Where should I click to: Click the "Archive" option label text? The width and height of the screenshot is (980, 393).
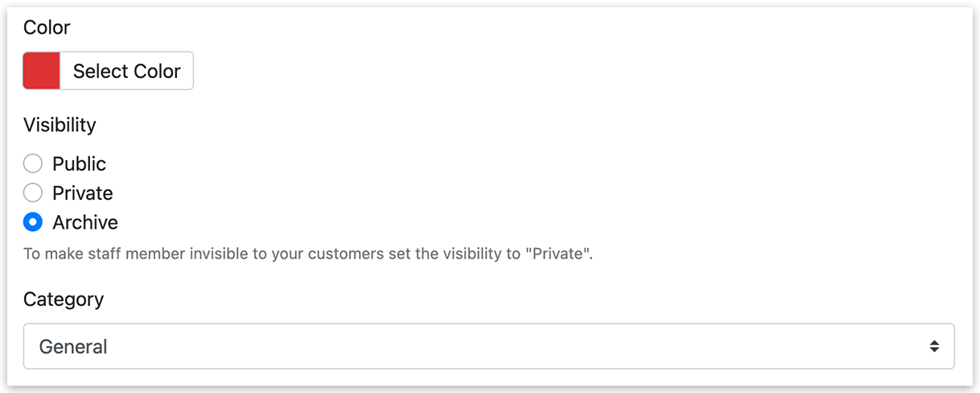pyautogui.click(x=85, y=222)
